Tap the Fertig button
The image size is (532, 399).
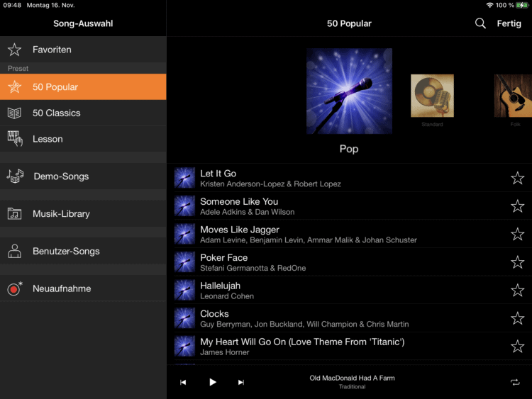pos(509,23)
